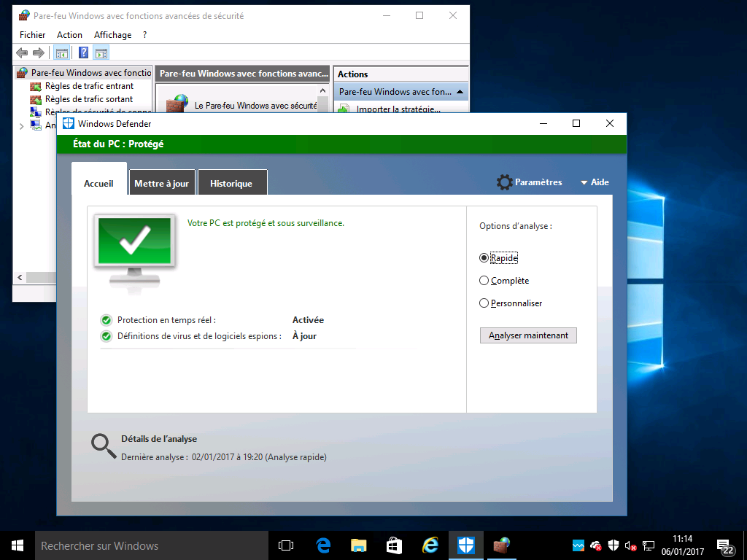747x560 pixels.
Task: Click the Back arrow in the firewall toolbar
Action: (22, 52)
